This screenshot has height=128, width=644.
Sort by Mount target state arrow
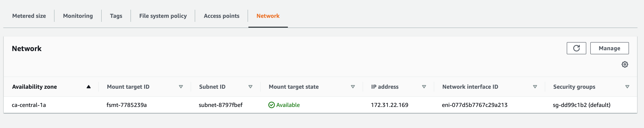353,87
